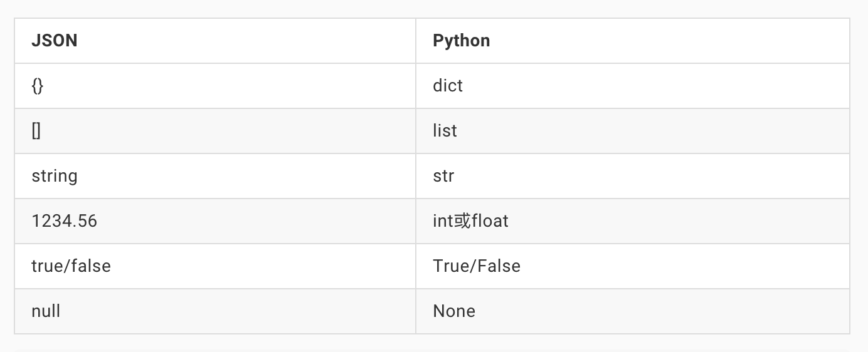868x352 pixels.
Task: Click the 1234.56 number cell
Action: [x=65, y=221]
